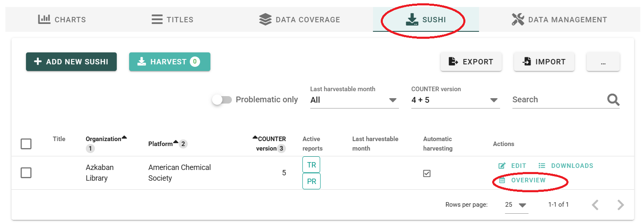
Task: Go to the next page arrow
Action: pyautogui.click(x=620, y=205)
